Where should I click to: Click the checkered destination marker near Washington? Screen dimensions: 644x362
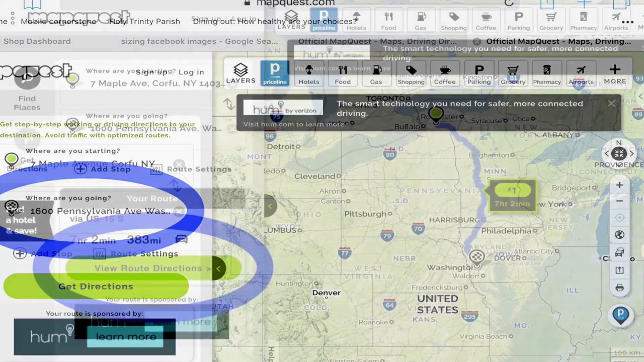[x=476, y=257]
